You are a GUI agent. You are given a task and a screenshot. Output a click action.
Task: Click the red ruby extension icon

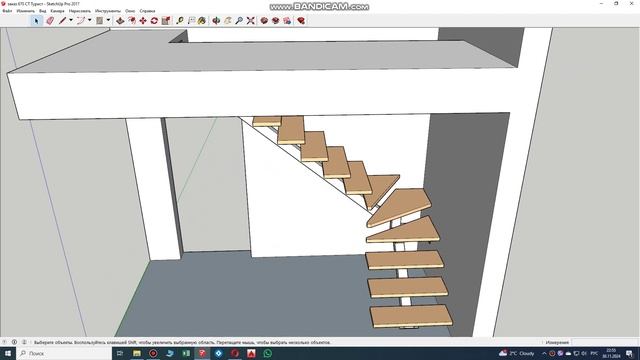click(301, 20)
